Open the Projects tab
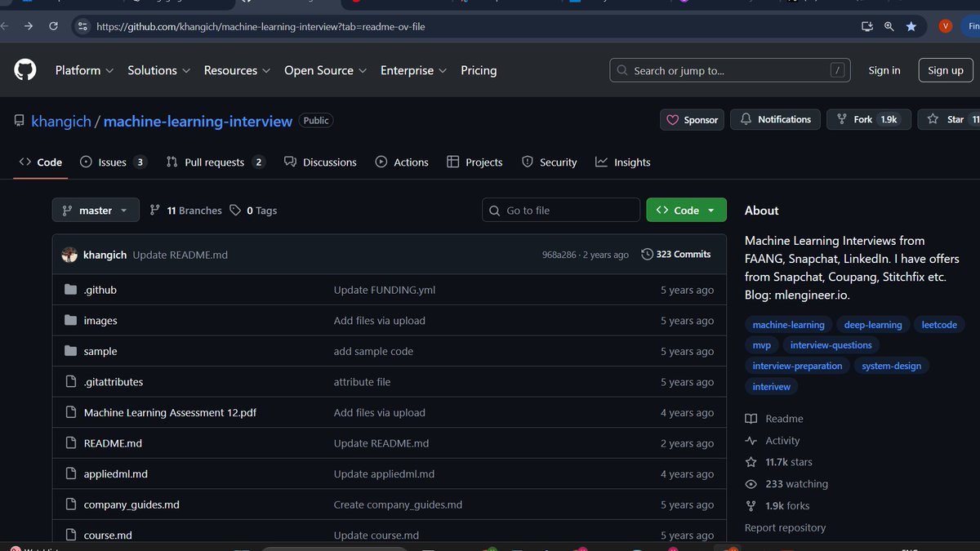 475,162
